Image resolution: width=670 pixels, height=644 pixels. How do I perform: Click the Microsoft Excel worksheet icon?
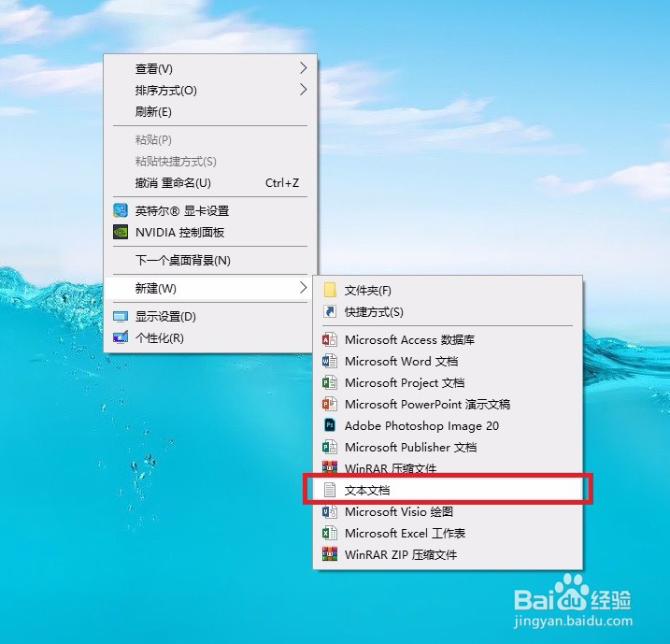pos(330,533)
